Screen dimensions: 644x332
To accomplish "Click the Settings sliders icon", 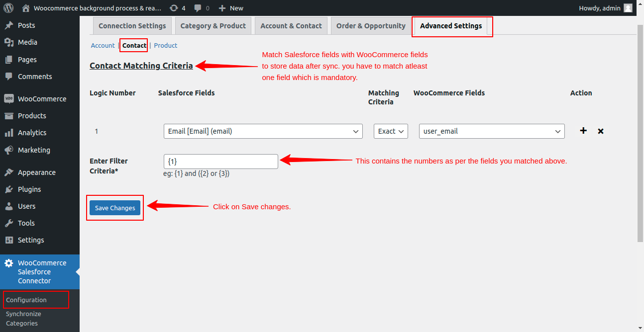I will 8,240.
